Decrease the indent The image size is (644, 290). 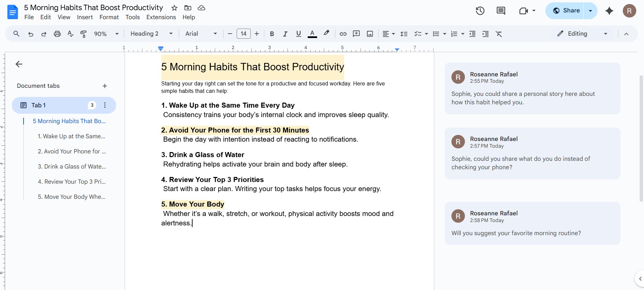tap(472, 34)
